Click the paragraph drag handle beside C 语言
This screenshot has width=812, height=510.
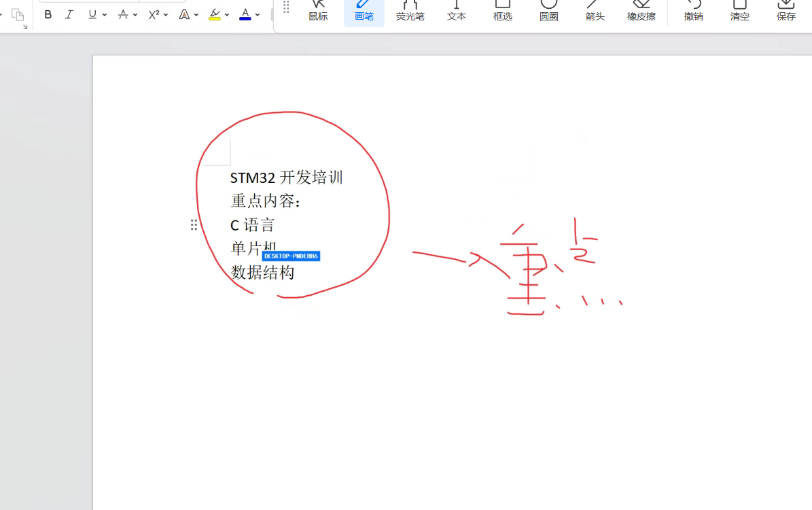pos(194,224)
